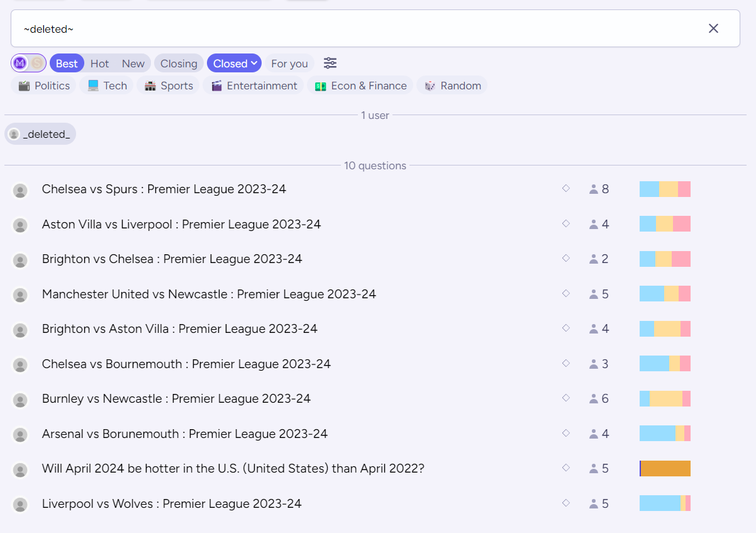Filter by the Tech topic
Image resolution: width=756 pixels, height=533 pixels.
(x=107, y=86)
